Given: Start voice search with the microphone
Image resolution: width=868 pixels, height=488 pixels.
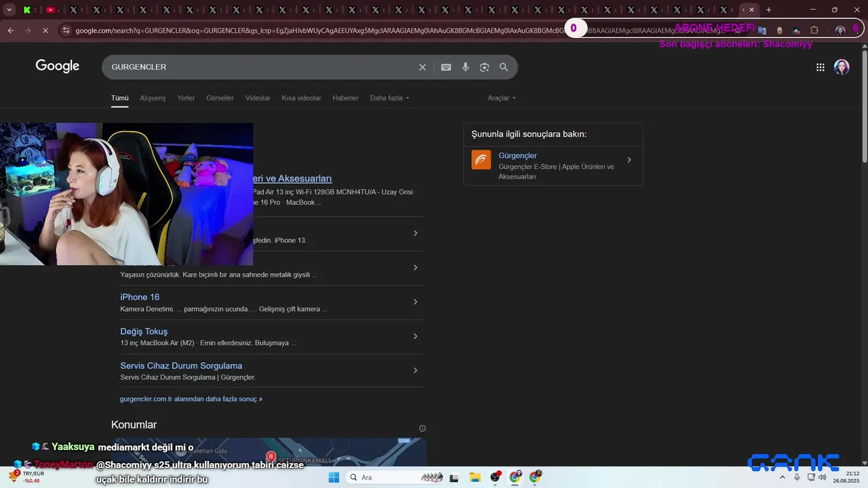Looking at the screenshot, I should click(x=465, y=67).
